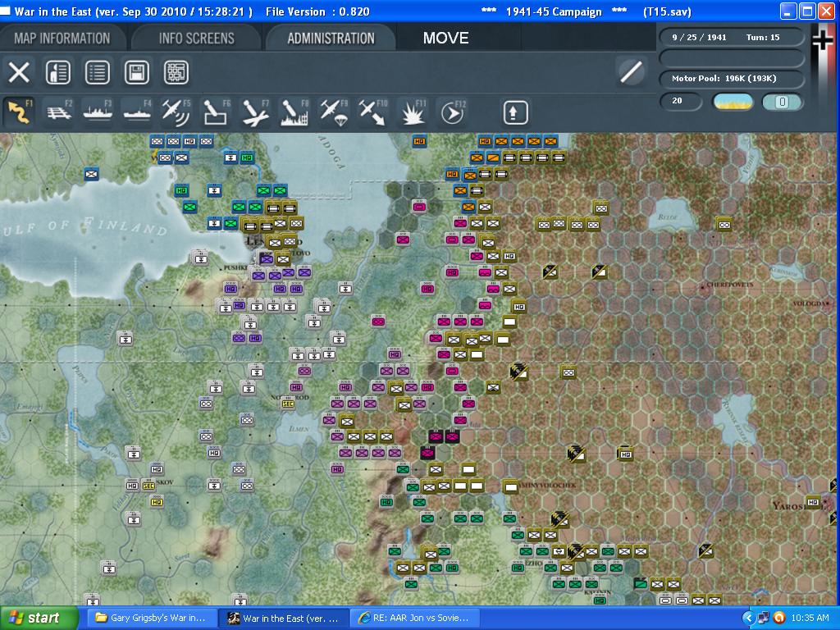Click the weather indicator next to 20
This screenshot has height=630, width=840.
click(x=733, y=101)
